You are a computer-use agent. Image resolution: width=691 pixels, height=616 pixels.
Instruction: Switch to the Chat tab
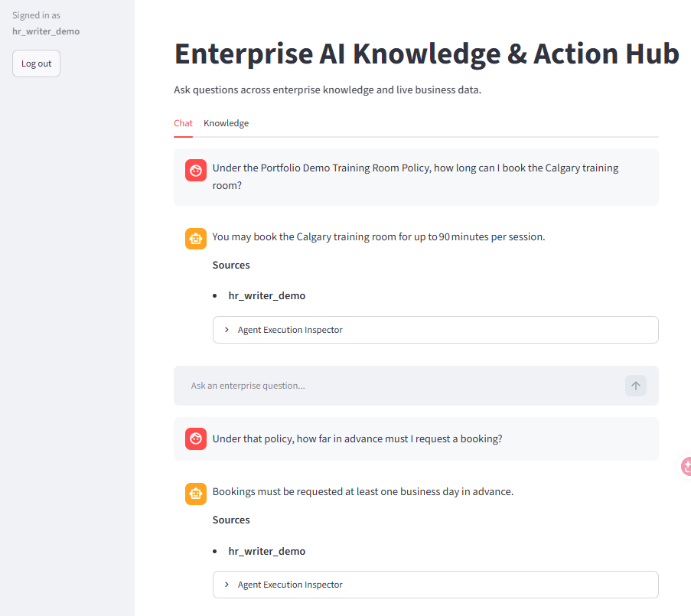coord(183,123)
